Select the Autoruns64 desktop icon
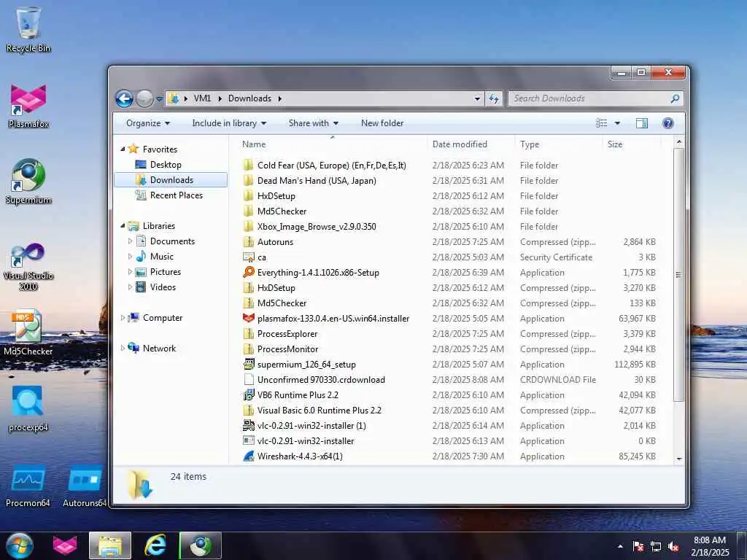Viewport: 747px width, 560px height. coord(85,486)
